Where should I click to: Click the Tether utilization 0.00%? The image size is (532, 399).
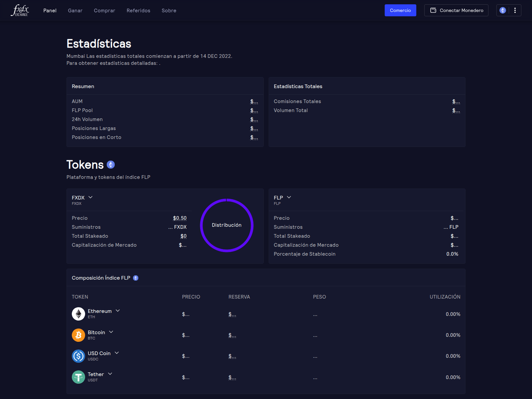click(x=453, y=377)
